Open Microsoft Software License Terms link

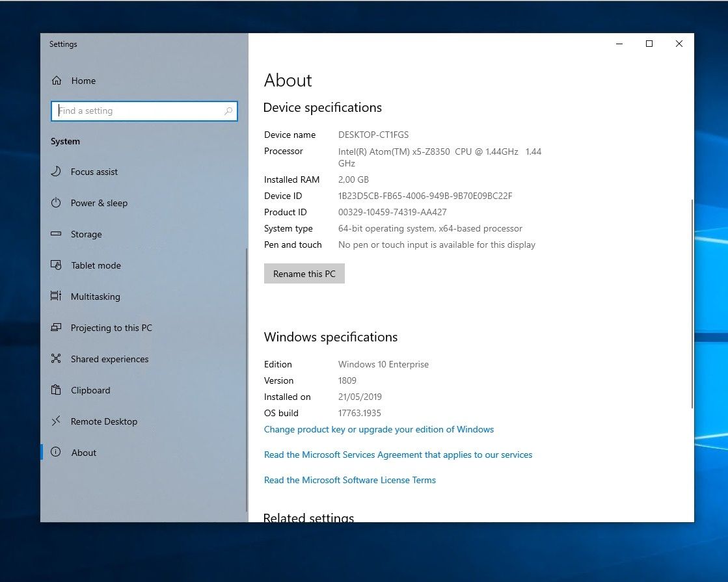[349, 481]
